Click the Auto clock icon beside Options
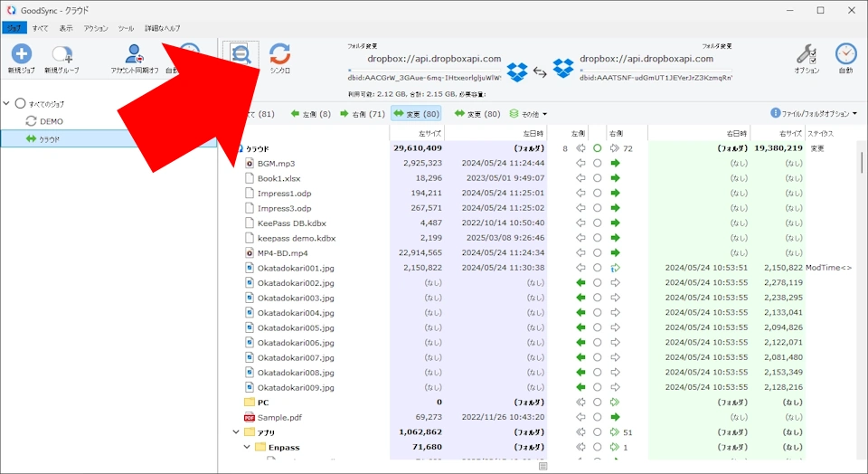The width and height of the screenshot is (868, 474). point(846,54)
